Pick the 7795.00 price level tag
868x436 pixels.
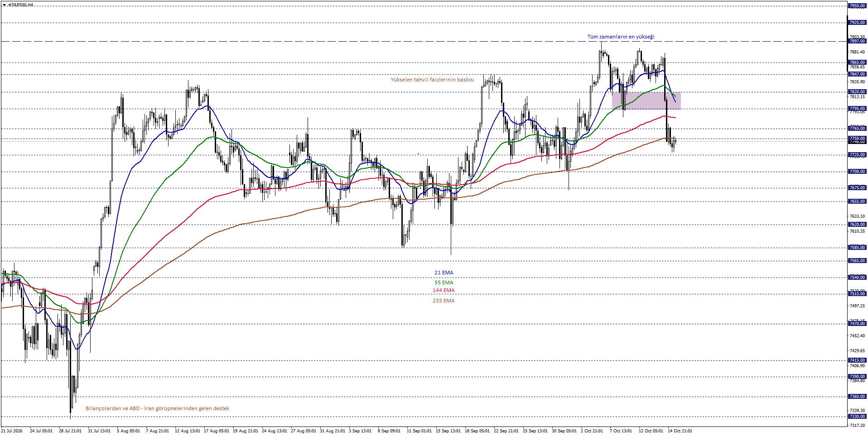tap(857, 109)
